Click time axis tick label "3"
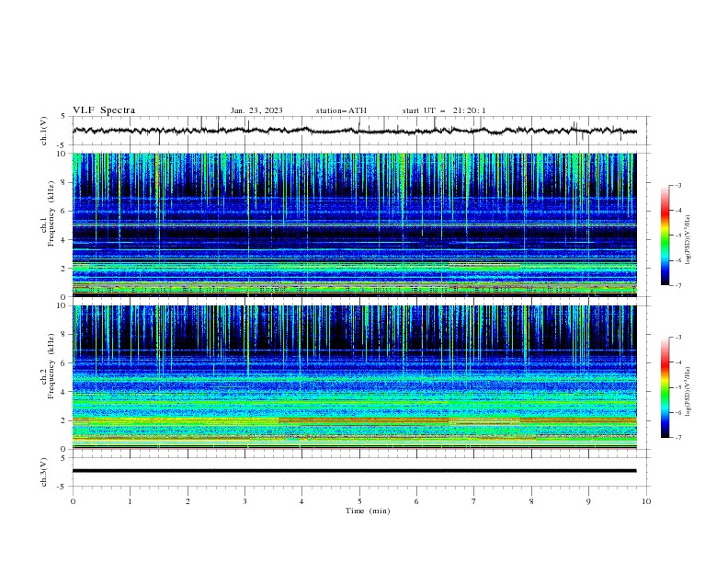The height and width of the screenshot is (563, 728). tap(245, 501)
